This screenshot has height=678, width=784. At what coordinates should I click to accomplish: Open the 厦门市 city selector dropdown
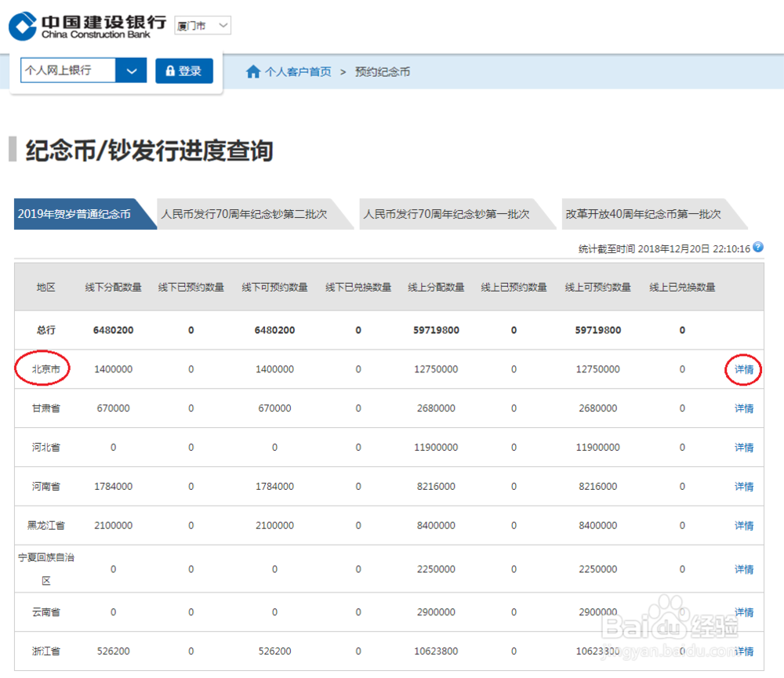pyautogui.click(x=202, y=25)
